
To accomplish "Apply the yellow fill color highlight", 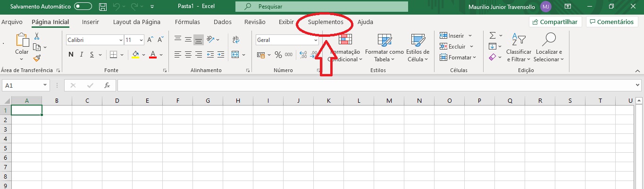I will tap(135, 55).
